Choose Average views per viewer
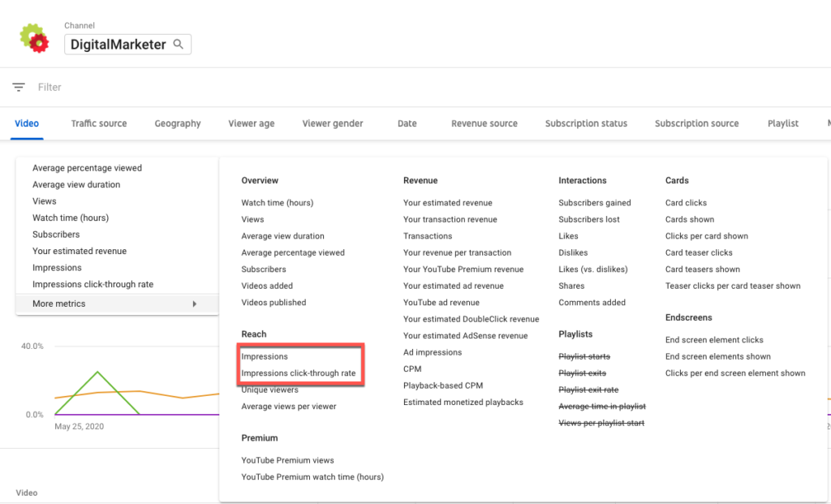Screen dimensions: 831x504 pos(289,407)
